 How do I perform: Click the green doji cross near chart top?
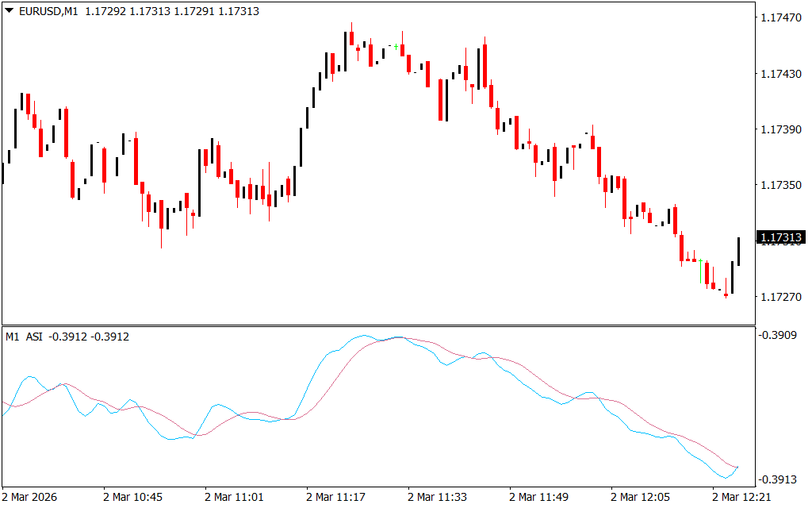396,47
